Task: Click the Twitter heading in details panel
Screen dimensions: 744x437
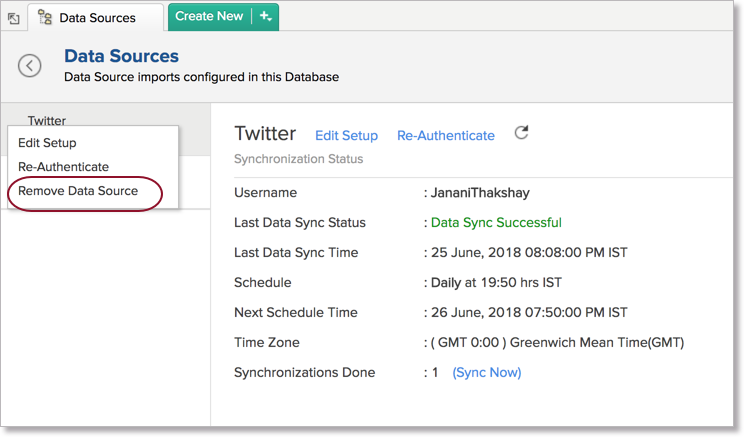Action: [265, 134]
